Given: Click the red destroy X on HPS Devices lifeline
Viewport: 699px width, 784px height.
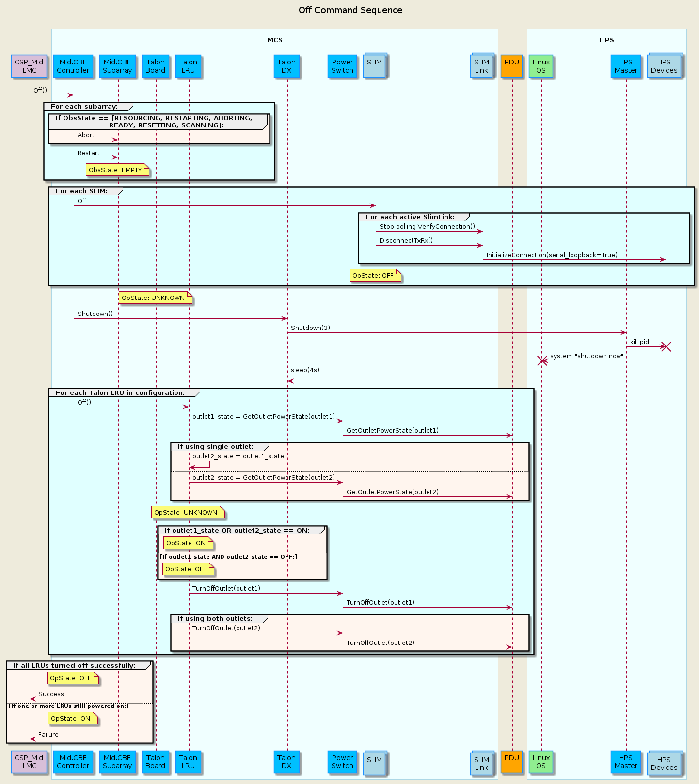Looking at the screenshot, I should click(x=666, y=346).
